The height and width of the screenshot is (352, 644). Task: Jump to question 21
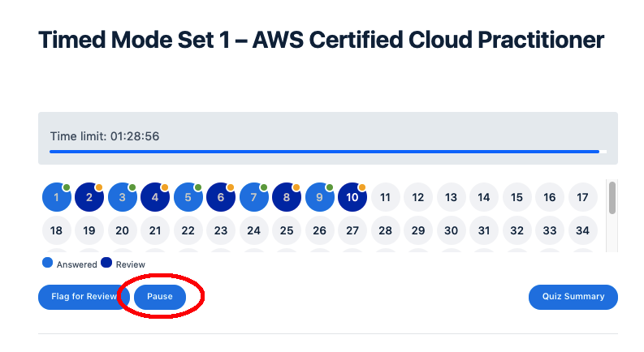pyautogui.click(x=155, y=230)
